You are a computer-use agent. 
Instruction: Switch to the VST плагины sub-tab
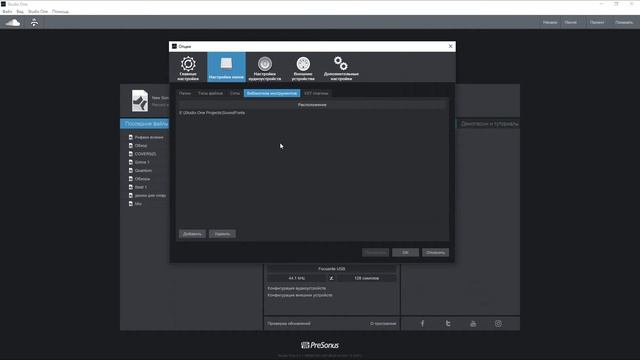tap(316, 93)
